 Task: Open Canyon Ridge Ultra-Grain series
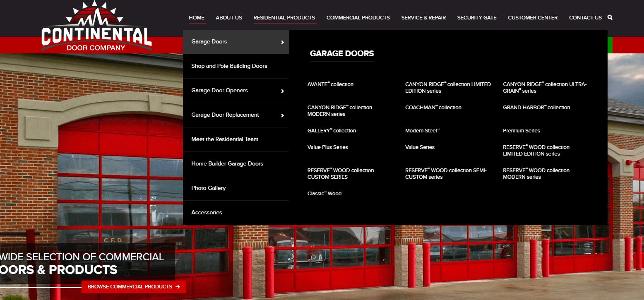545,88
